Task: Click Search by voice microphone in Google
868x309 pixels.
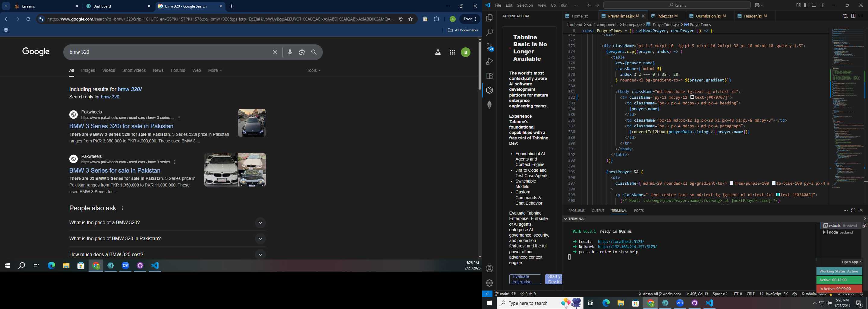Action: (290, 52)
